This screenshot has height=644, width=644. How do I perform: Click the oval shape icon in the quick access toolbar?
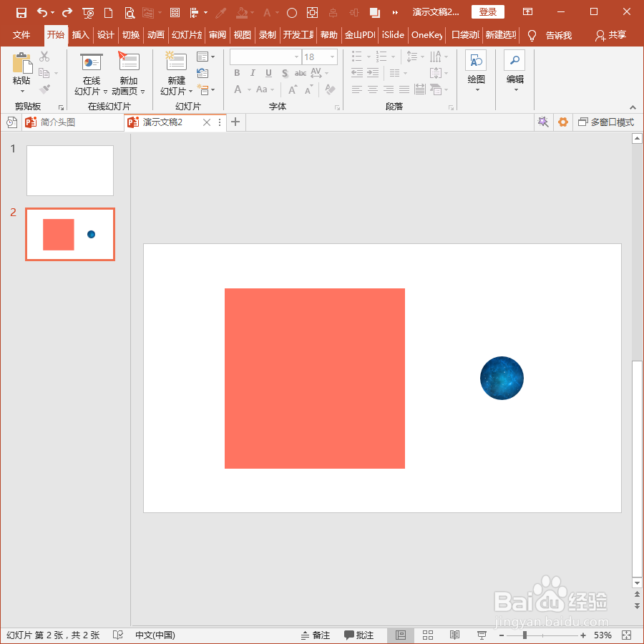click(x=292, y=13)
